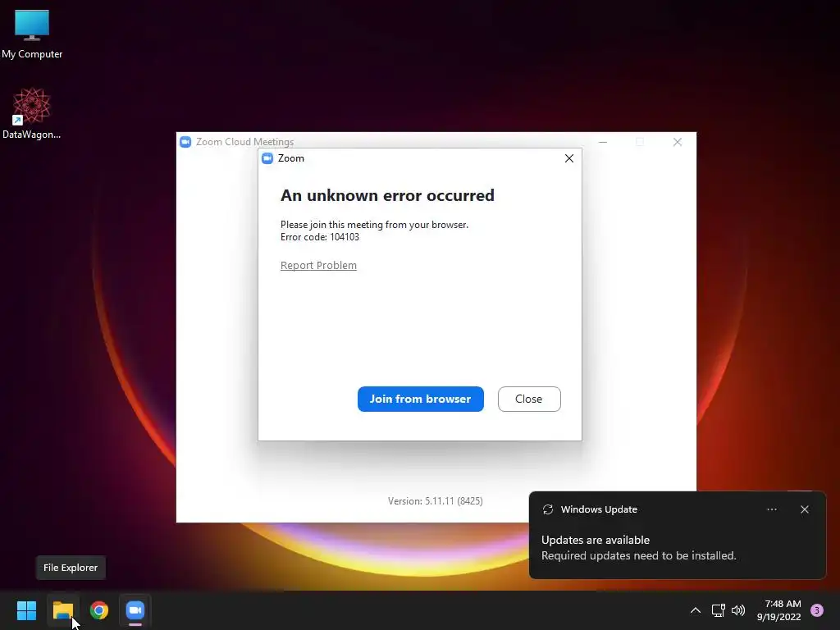Open the network status tray icon
The image size is (840, 630).
(719, 610)
